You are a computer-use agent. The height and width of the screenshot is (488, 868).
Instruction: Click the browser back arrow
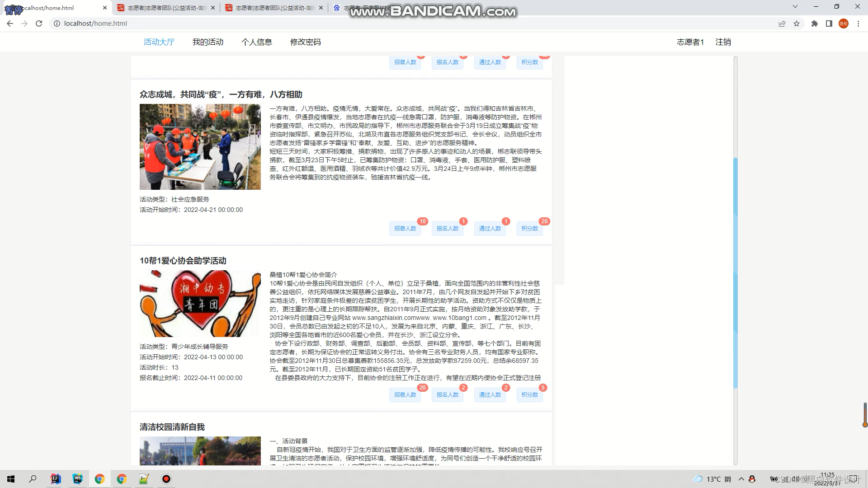click(10, 23)
